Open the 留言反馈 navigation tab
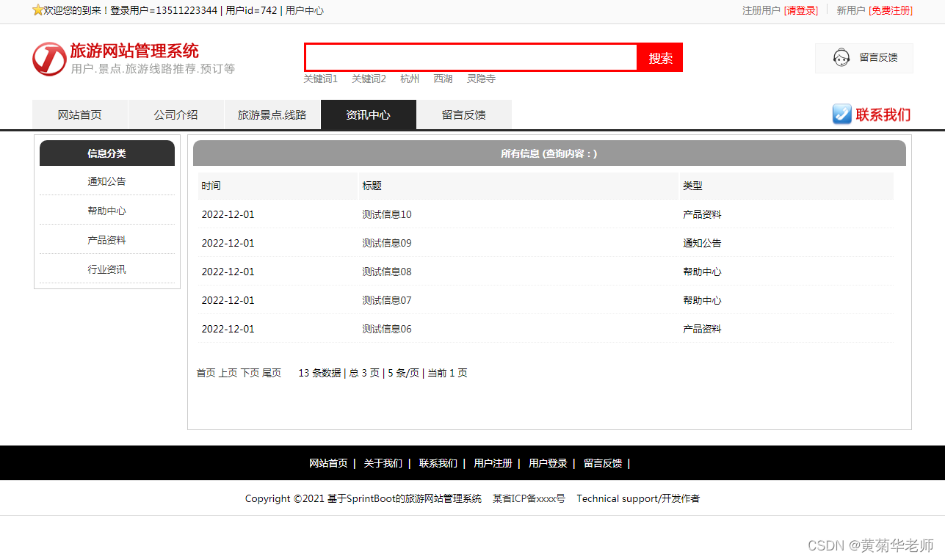 (x=464, y=114)
